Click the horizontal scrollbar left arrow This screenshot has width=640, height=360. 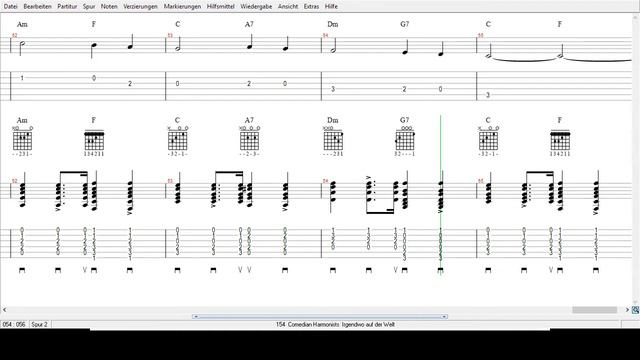tap(4, 310)
